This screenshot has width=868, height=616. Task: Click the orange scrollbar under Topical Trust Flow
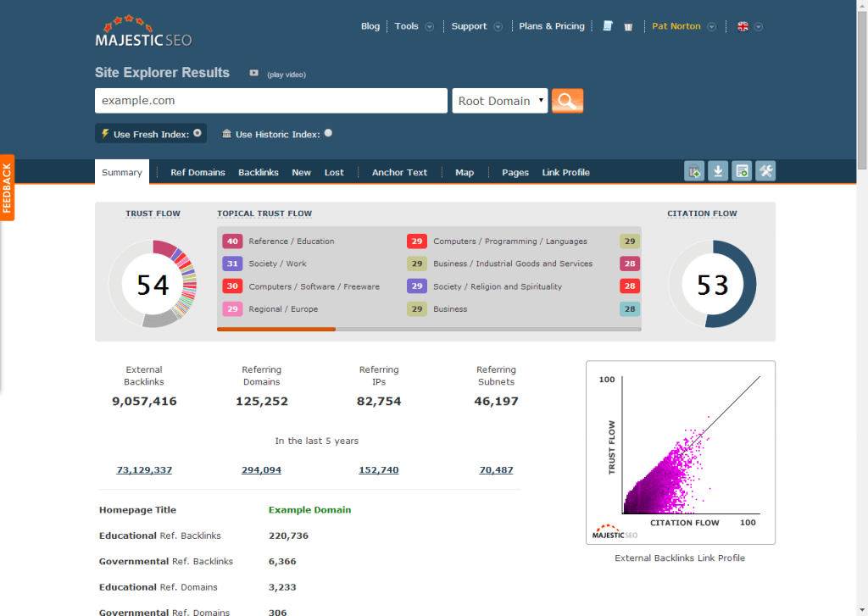point(276,330)
